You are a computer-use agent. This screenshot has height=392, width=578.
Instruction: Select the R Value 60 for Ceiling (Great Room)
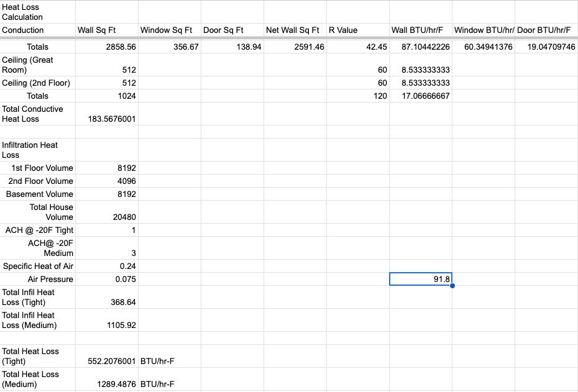coord(357,65)
